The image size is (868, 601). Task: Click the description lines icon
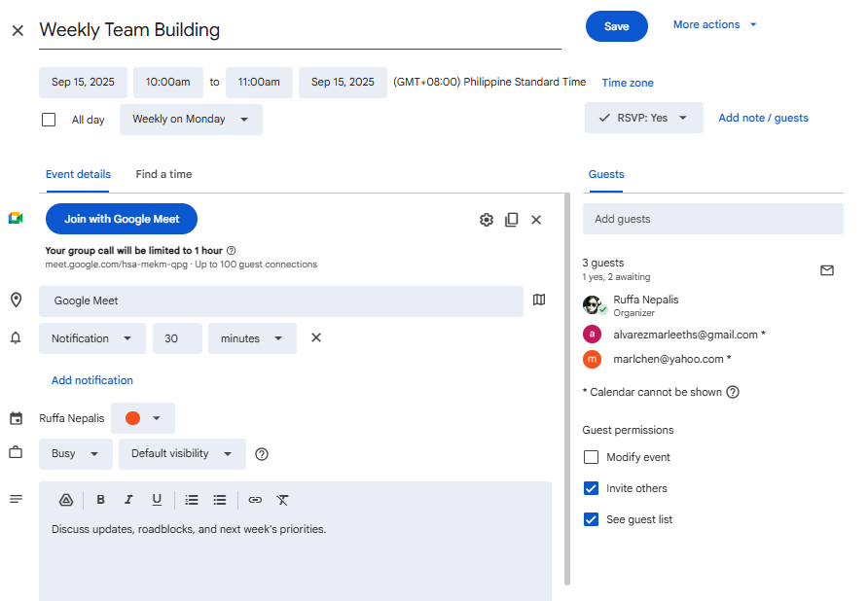16,499
